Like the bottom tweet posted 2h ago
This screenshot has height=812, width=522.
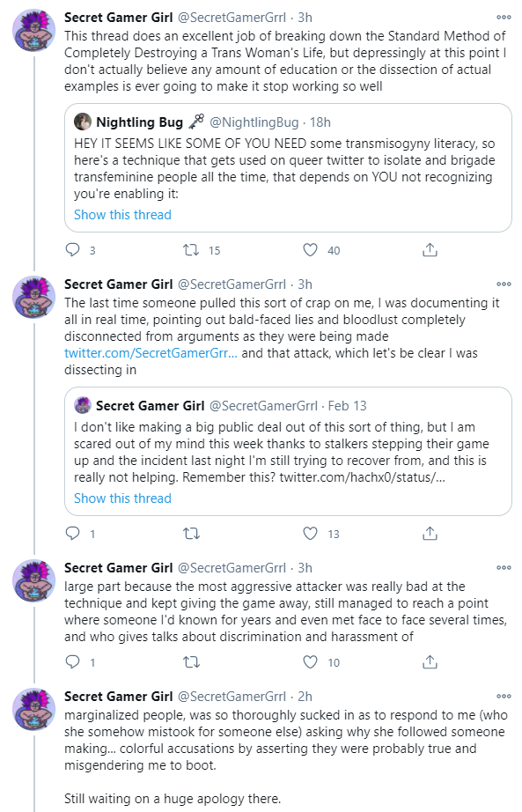(x=310, y=808)
